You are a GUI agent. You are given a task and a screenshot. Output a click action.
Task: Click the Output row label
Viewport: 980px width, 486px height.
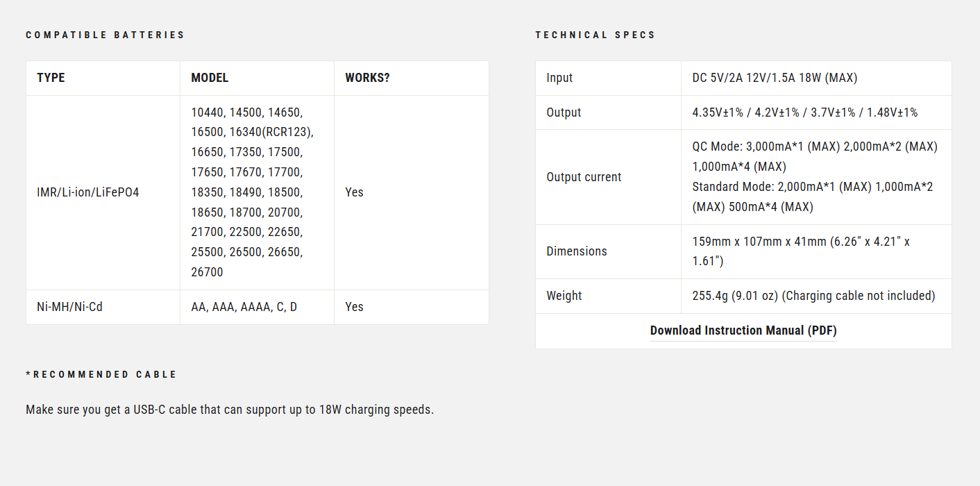564,112
